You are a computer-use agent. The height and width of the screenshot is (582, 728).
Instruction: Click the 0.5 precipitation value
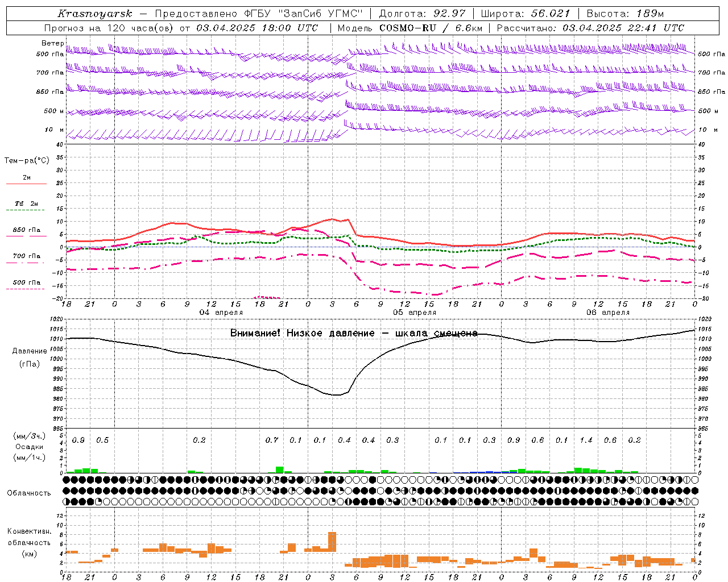pyautogui.click(x=102, y=440)
